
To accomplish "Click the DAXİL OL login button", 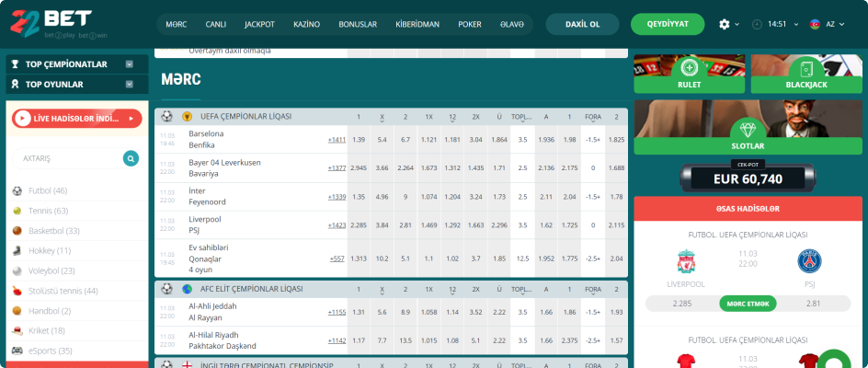I will (582, 25).
